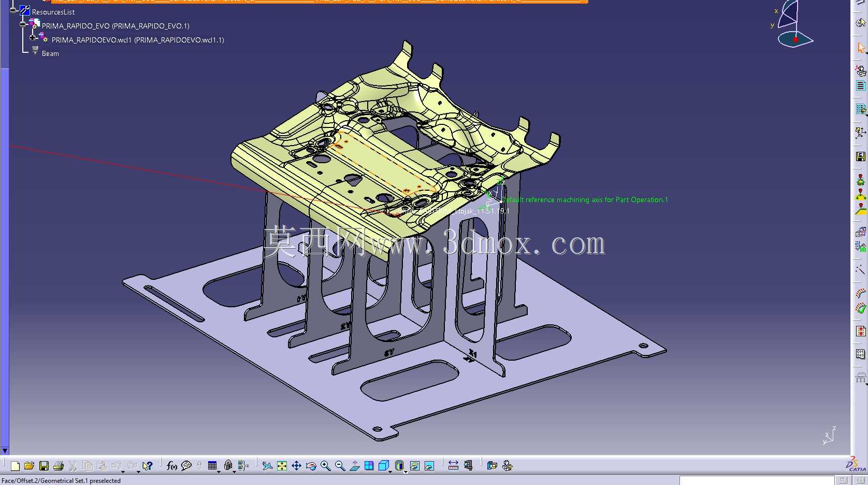Save document via bottom toolbar floppy icon
This screenshot has width=868, height=485.
(44, 466)
